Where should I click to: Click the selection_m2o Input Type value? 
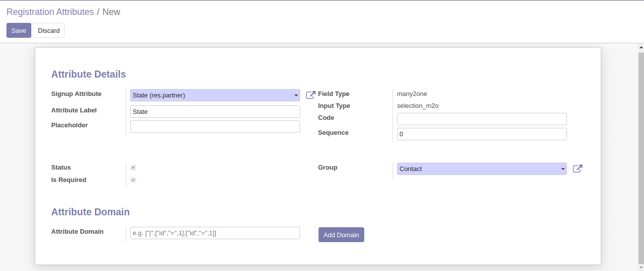click(x=417, y=106)
